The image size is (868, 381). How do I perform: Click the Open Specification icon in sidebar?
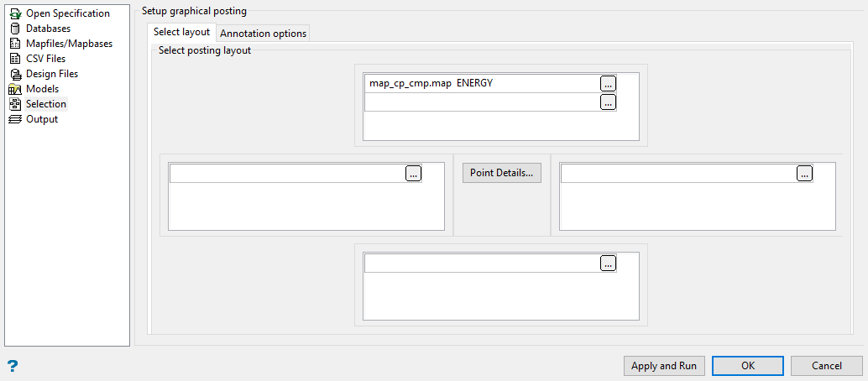tap(15, 13)
